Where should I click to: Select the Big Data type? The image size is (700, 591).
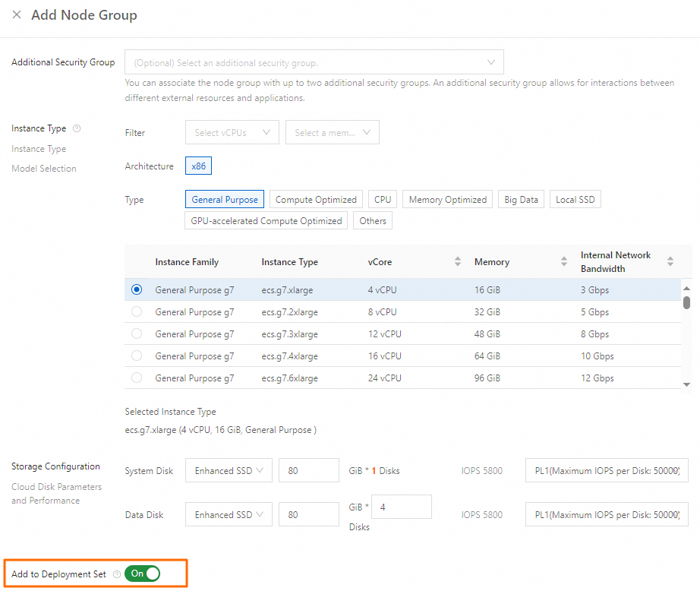click(x=521, y=199)
